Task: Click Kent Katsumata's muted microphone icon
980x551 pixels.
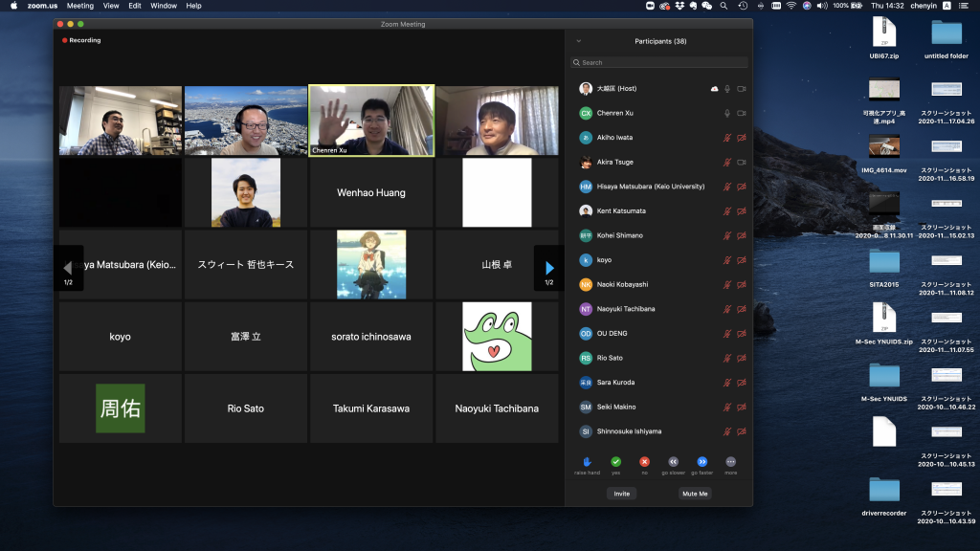Action: pyautogui.click(x=727, y=211)
